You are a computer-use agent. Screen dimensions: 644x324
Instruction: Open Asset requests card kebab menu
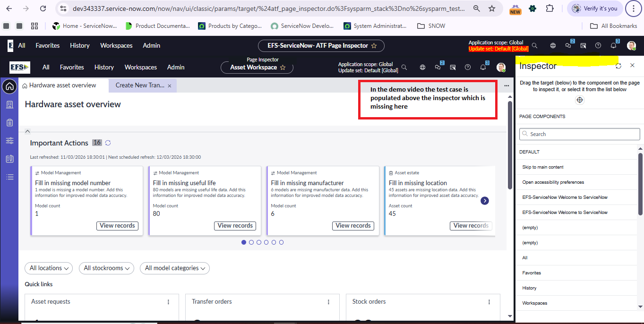pos(168,302)
